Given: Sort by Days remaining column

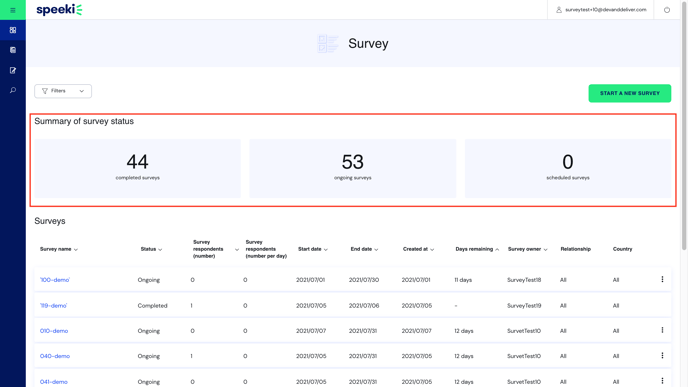Looking at the screenshot, I should [x=477, y=249].
